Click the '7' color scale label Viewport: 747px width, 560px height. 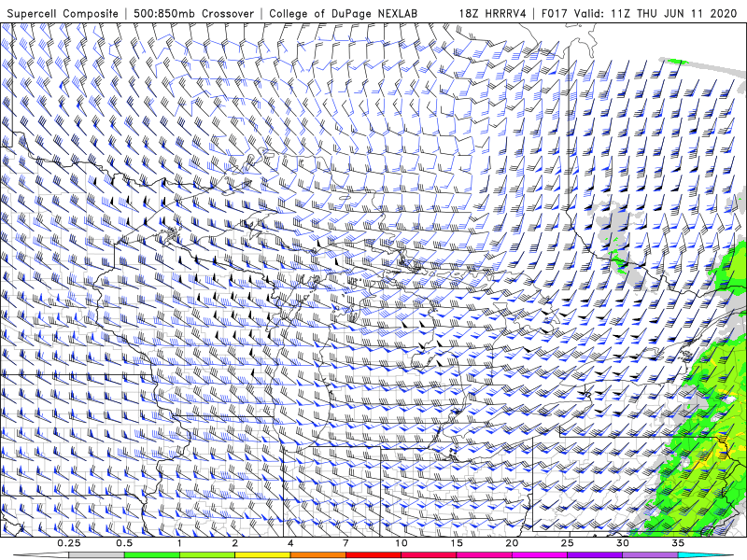(x=345, y=543)
